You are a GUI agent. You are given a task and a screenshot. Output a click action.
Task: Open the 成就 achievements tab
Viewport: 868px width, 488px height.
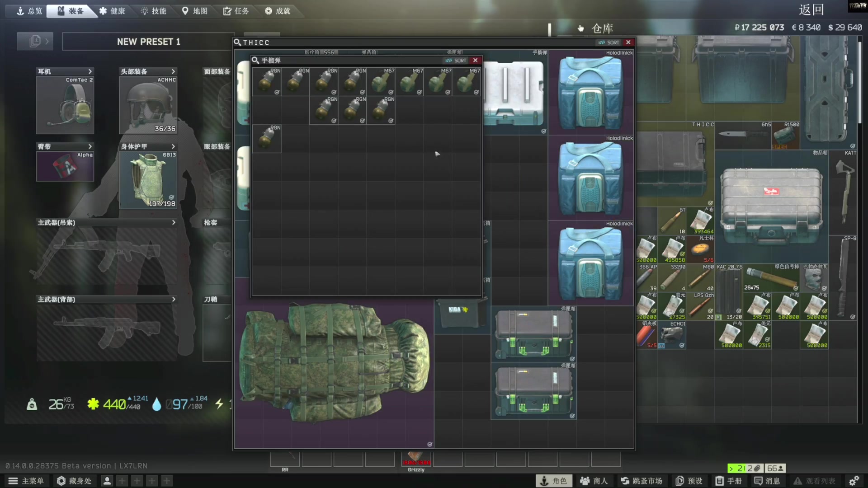pyautogui.click(x=278, y=11)
